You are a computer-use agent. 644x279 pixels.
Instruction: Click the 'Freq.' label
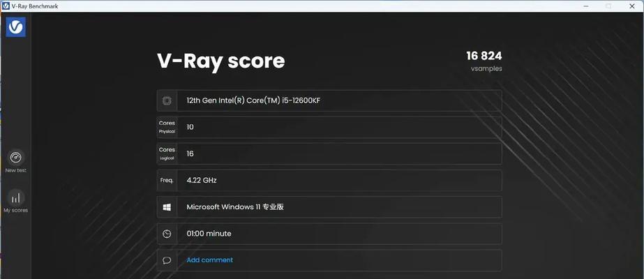click(167, 180)
